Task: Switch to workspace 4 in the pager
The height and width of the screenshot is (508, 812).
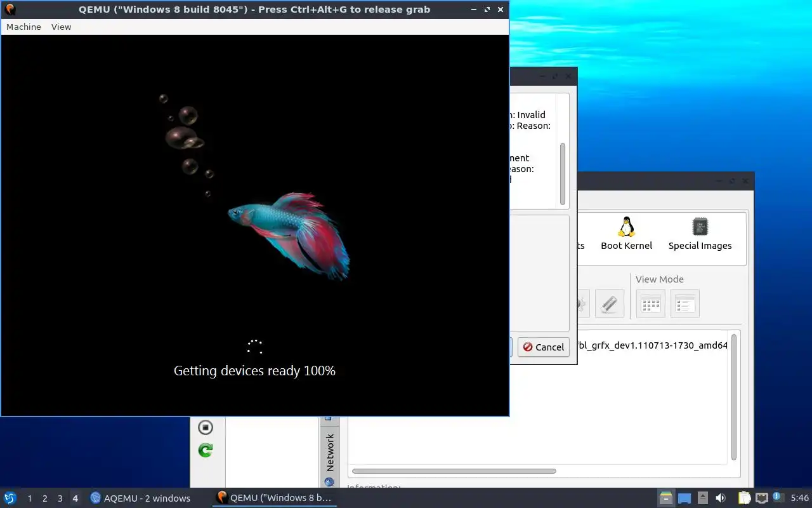Action: tap(75, 498)
